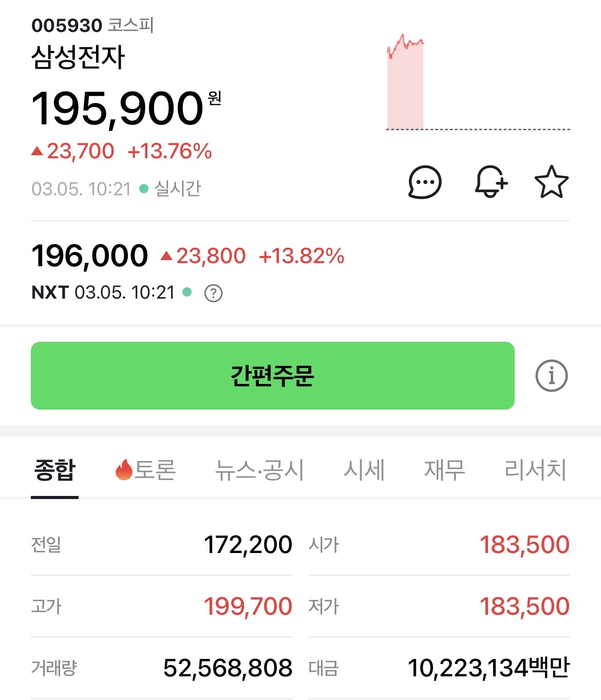This screenshot has height=700, width=601.
Task: Tap the fire icon on 토론 tab
Action: point(124,470)
